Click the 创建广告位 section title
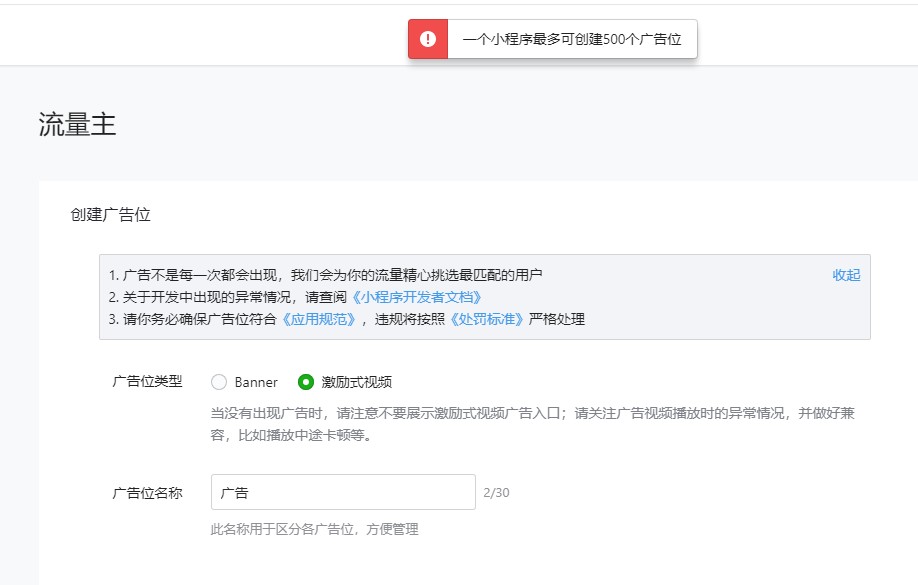918x585 pixels. tap(111, 215)
